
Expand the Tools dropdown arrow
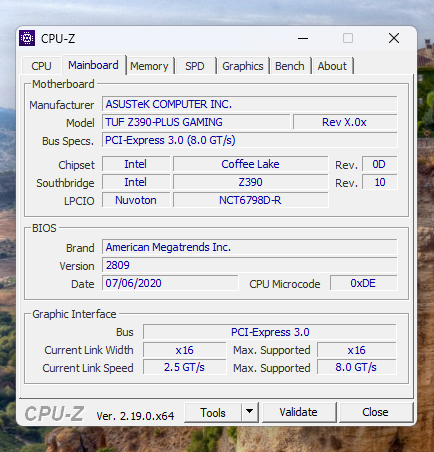coord(249,412)
